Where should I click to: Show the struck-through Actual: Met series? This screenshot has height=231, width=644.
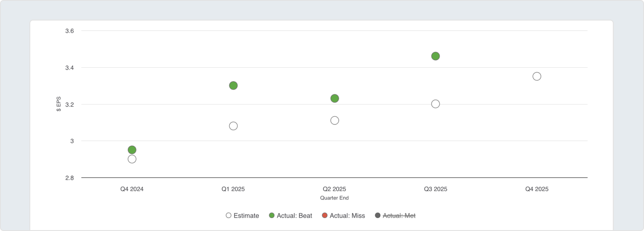[x=399, y=216]
